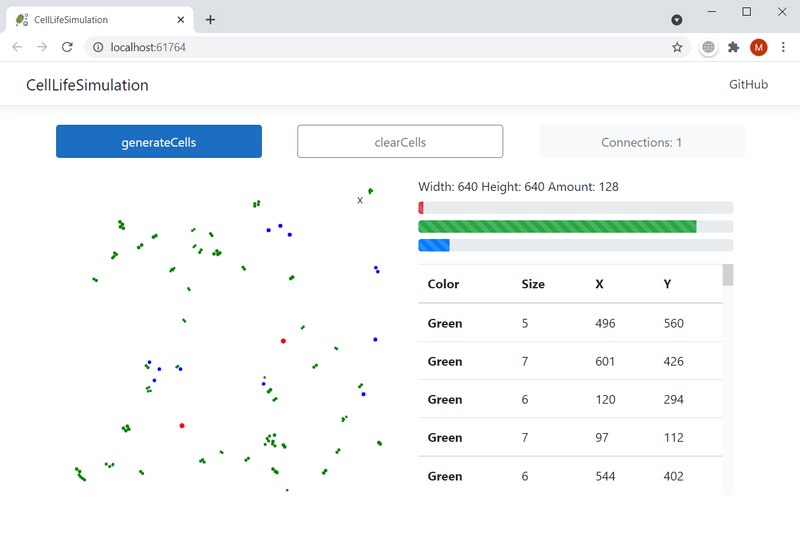
Task: Click the Y value 426 cell
Action: 673,362
